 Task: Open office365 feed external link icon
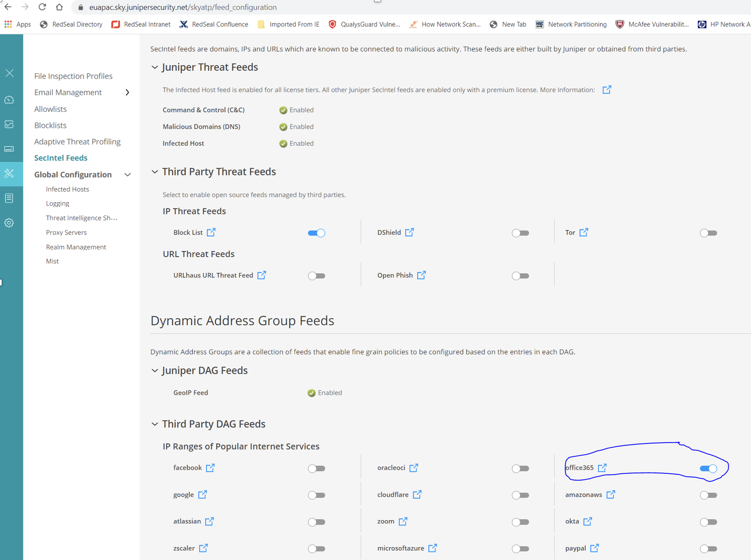(x=602, y=467)
